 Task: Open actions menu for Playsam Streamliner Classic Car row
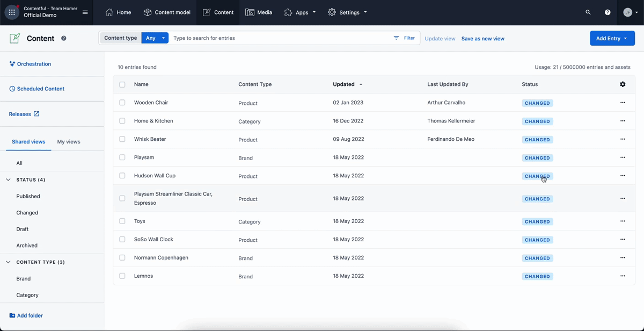[x=623, y=198]
